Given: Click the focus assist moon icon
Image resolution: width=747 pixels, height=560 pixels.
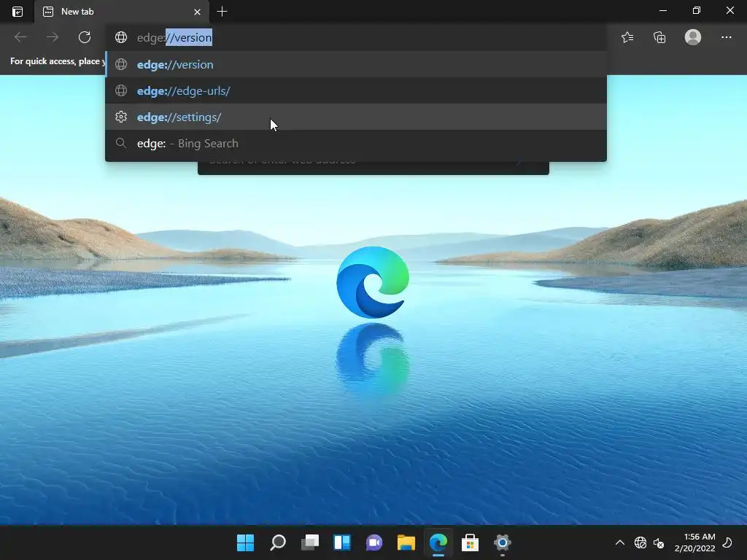Looking at the screenshot, I should pyautogui.click(x=727, y=542).
